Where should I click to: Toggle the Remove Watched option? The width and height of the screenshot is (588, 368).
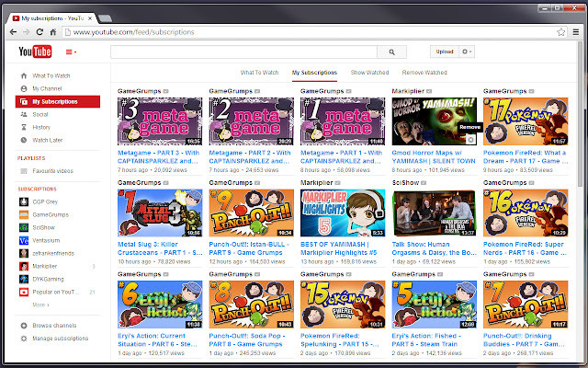424,72
